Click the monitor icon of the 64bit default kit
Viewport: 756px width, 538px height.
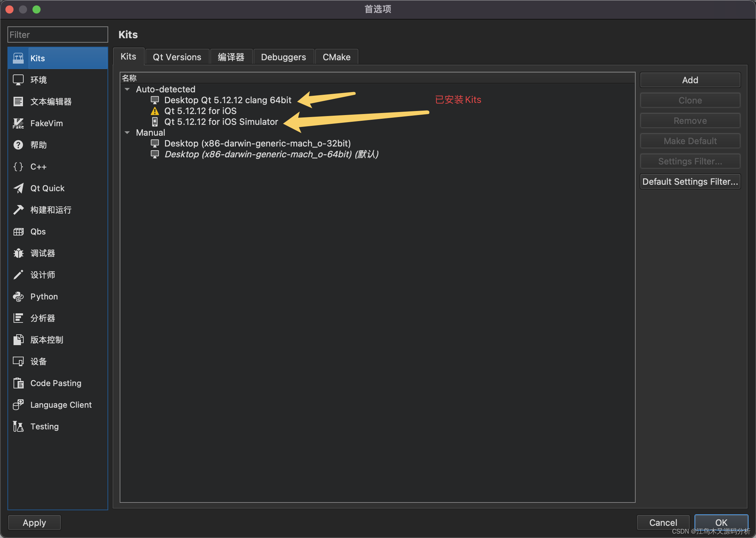click(155, 154)
